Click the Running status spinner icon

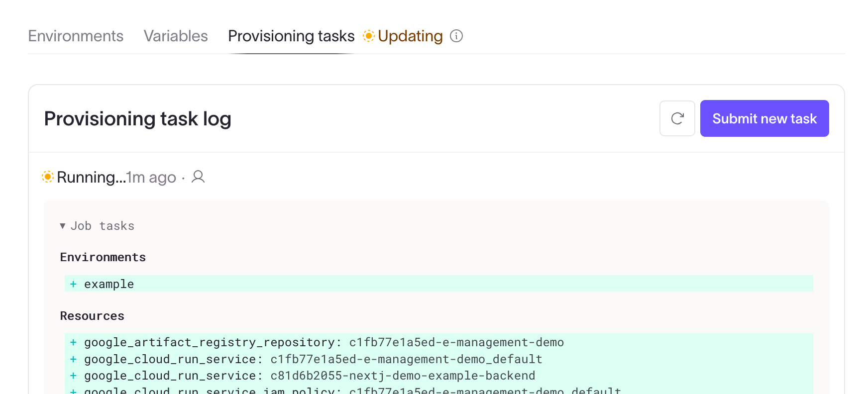pyautogui.click(x=48, y=177)
